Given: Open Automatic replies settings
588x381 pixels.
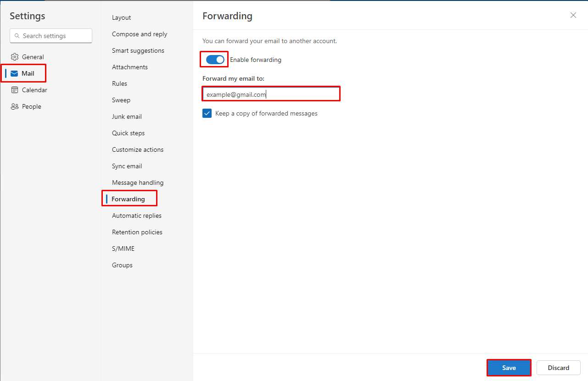Looking at the screenshot, I should [x=137, y=215].
